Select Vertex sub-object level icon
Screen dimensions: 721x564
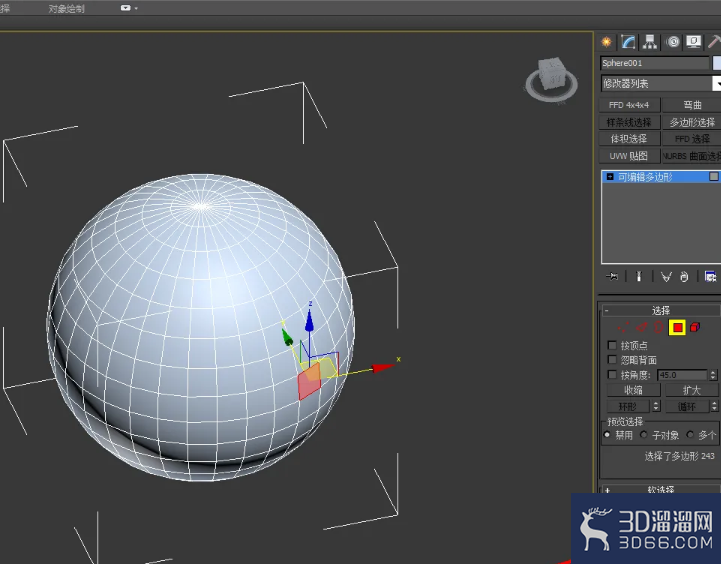pos(624,327)
